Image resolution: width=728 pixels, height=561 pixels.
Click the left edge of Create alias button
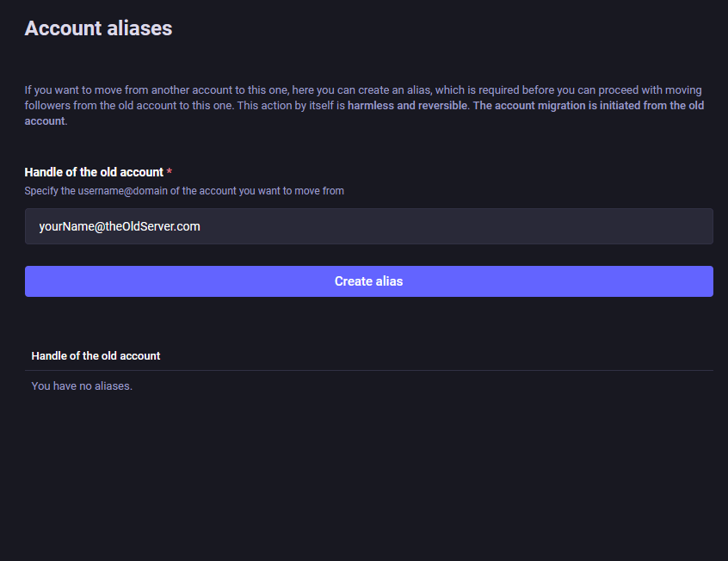34,281
